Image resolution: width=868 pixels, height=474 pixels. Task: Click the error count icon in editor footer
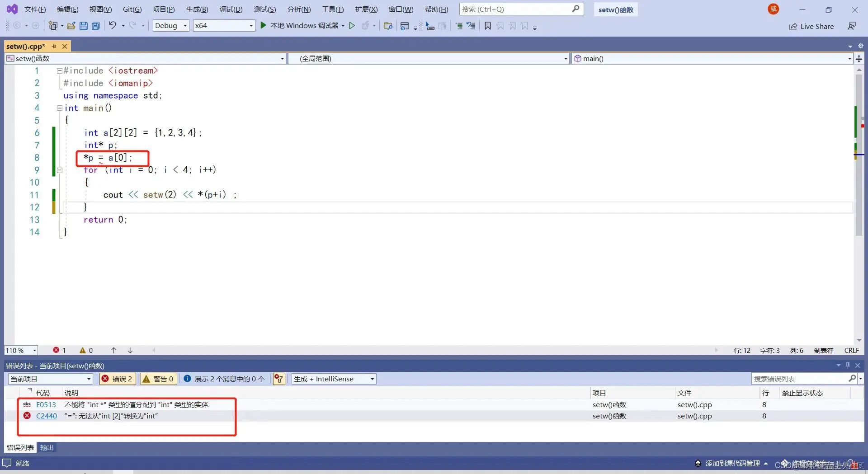pyautogui.click(x=56, y=350)
